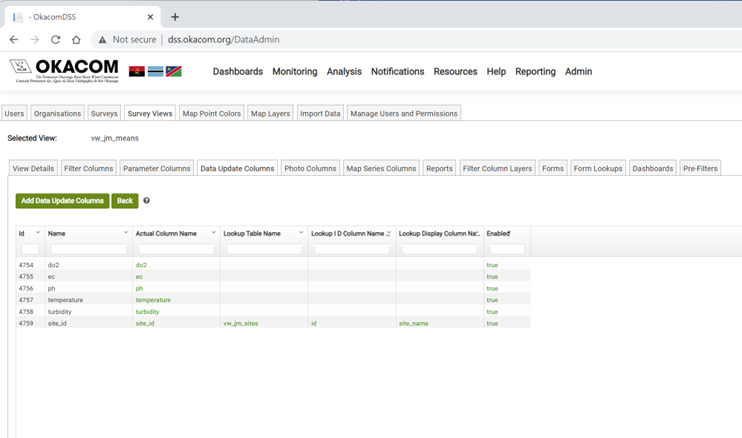Open the Analysis menu
This screenshot has width=742, height=438.
click(x=344, y=71)
